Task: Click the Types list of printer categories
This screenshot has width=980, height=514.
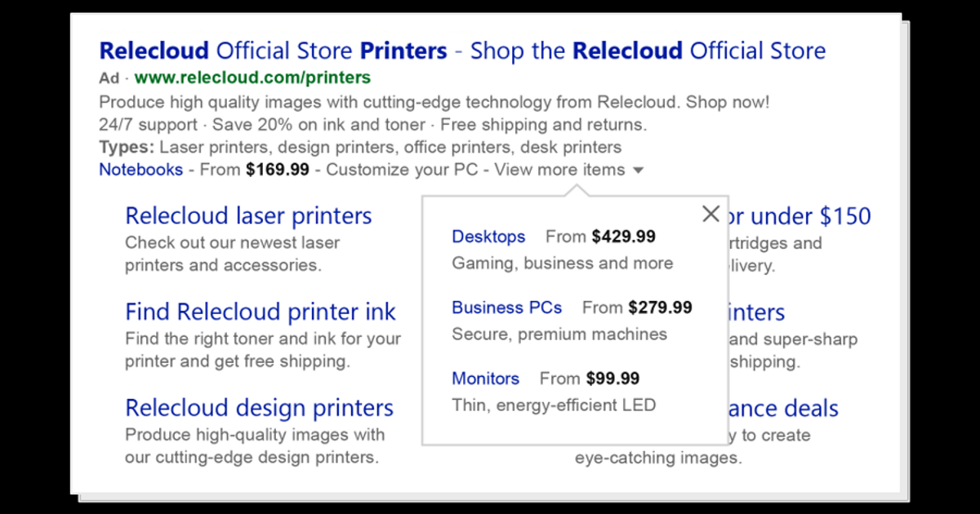Action: click(x=359, y=147)
